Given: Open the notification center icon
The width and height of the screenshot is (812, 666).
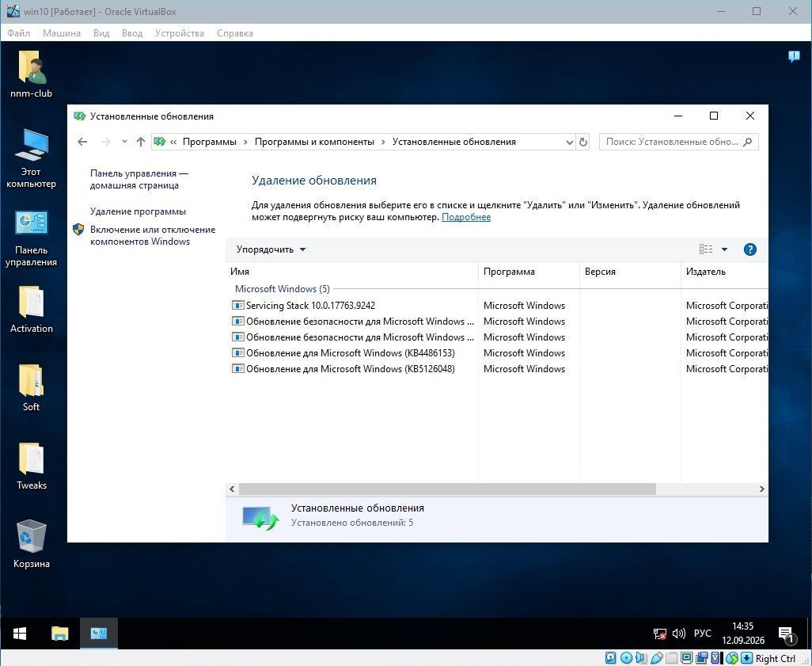Looking at the screenshot, I should coord(786,634).
